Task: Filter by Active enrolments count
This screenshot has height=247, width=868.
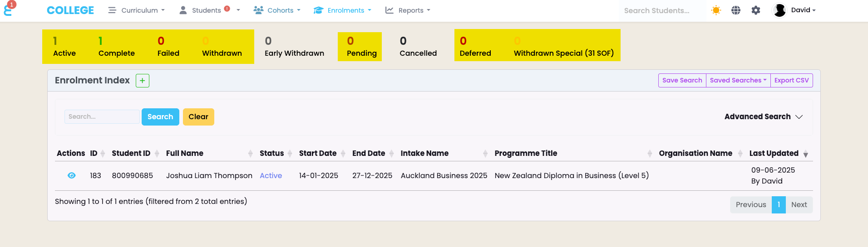Action: [64, 47]
